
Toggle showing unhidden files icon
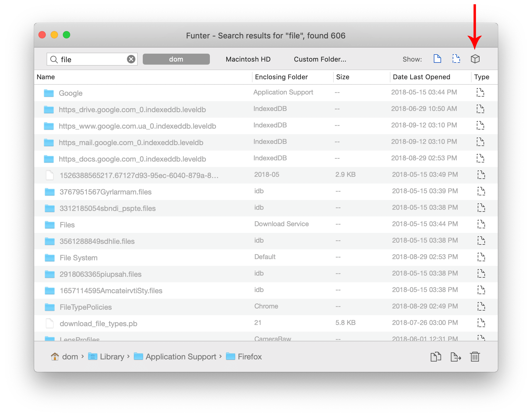click(437, 59)
